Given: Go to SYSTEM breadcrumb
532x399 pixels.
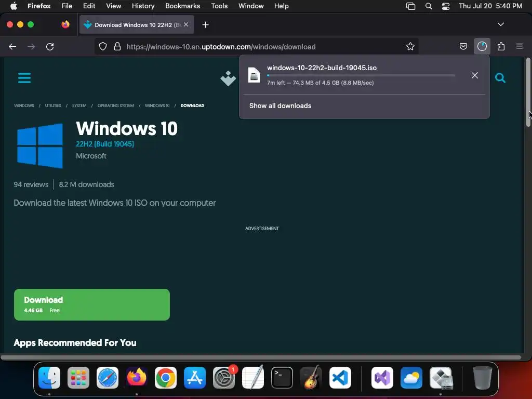Looking at the screenshot, I should tap(79, 105).
